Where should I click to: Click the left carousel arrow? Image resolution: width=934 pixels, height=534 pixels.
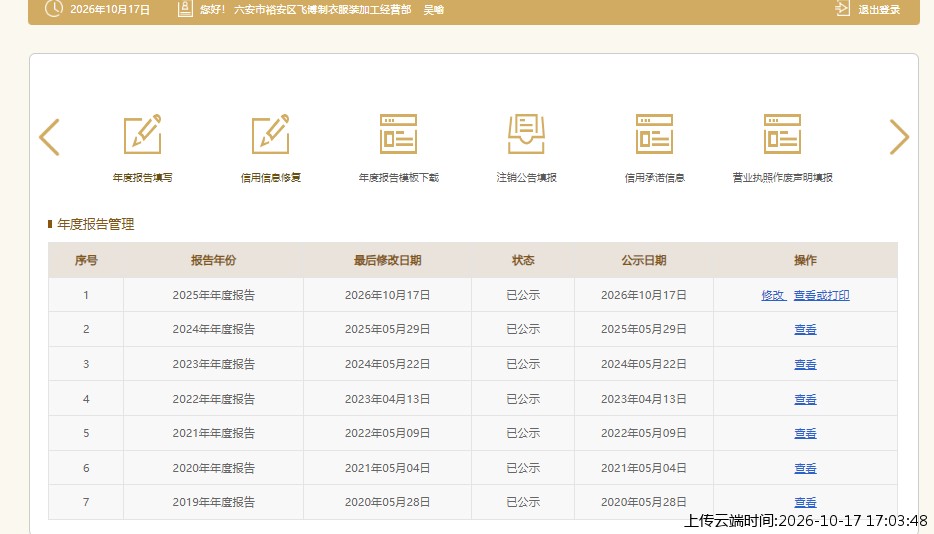pyautogui.click(x=49, y=137)
